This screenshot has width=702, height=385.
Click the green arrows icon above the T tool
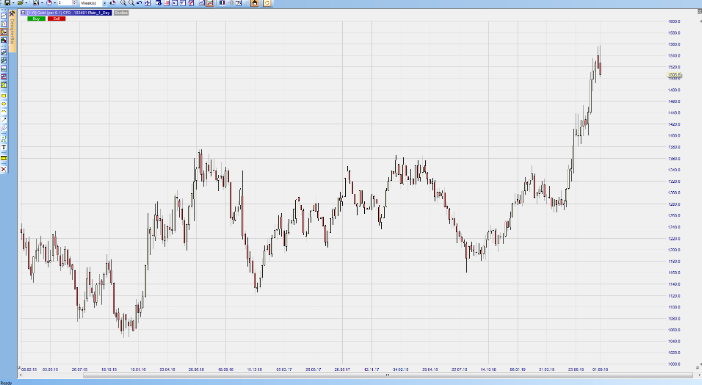pos(4,139)
